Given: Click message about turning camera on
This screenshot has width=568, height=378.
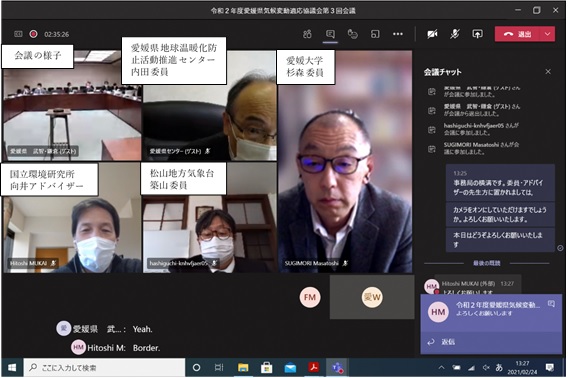Looking at the screenshot, I should [500, 215].
